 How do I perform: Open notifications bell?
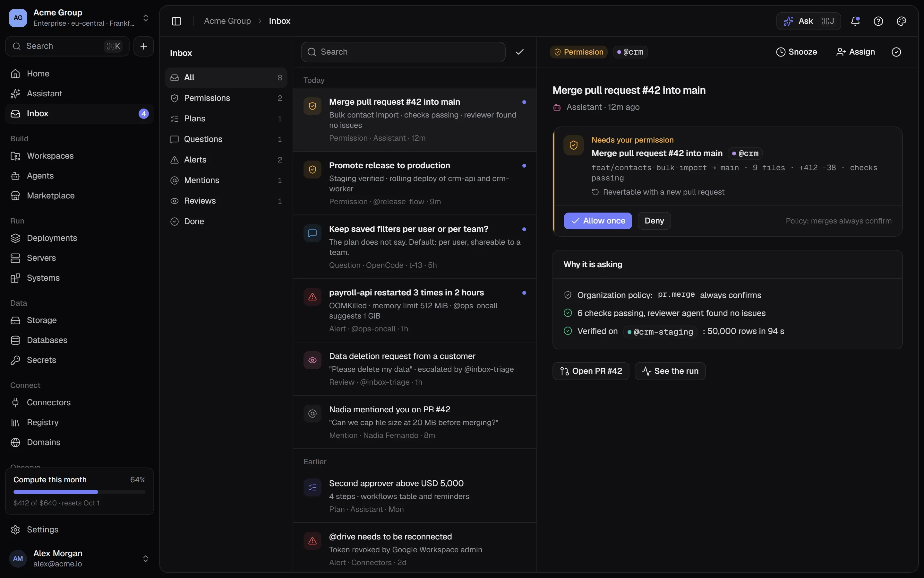point(855,21)
